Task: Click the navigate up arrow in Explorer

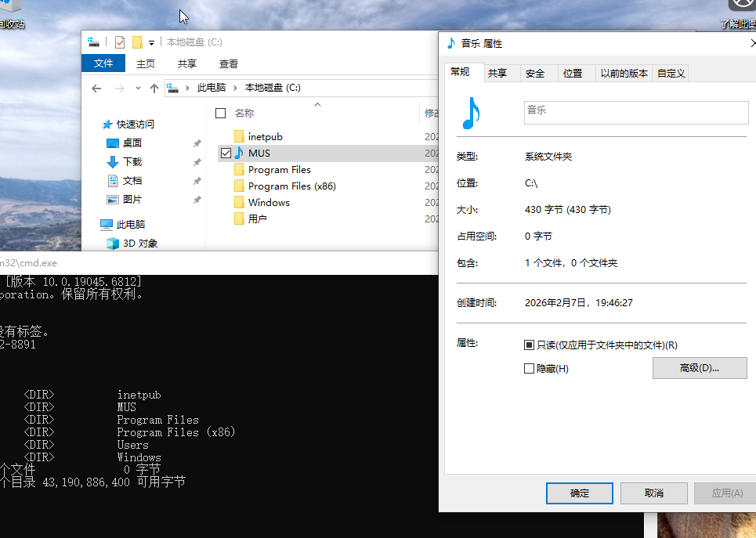Action: (x=155, y=88)
